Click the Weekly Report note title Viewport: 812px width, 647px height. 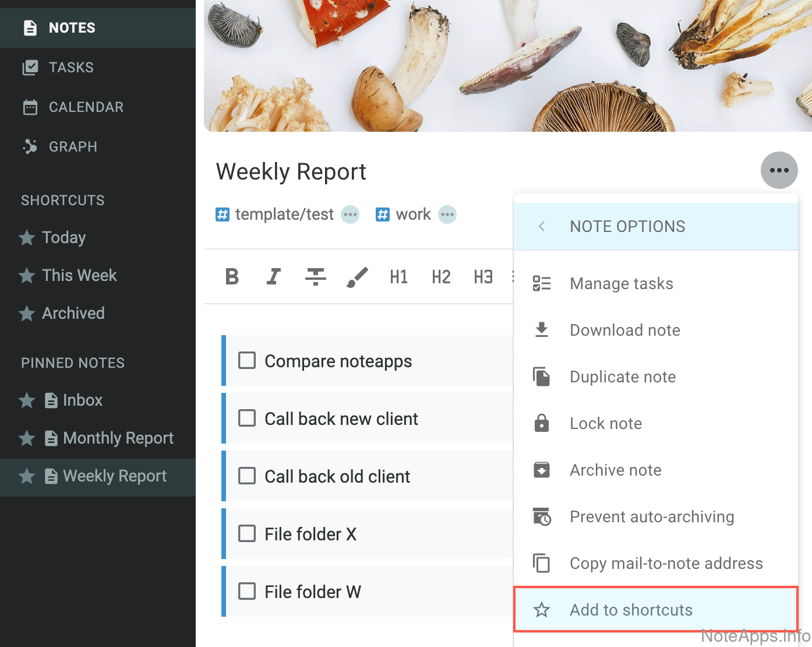291,172
